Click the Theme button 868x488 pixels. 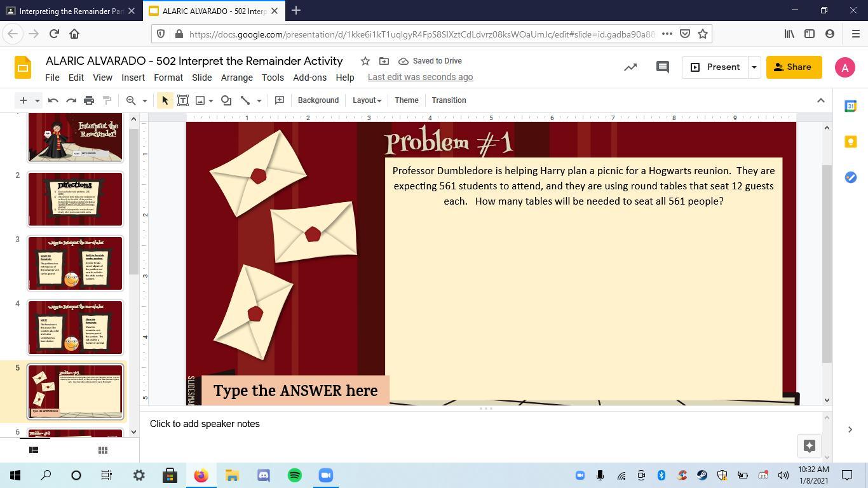coord(407,100)
